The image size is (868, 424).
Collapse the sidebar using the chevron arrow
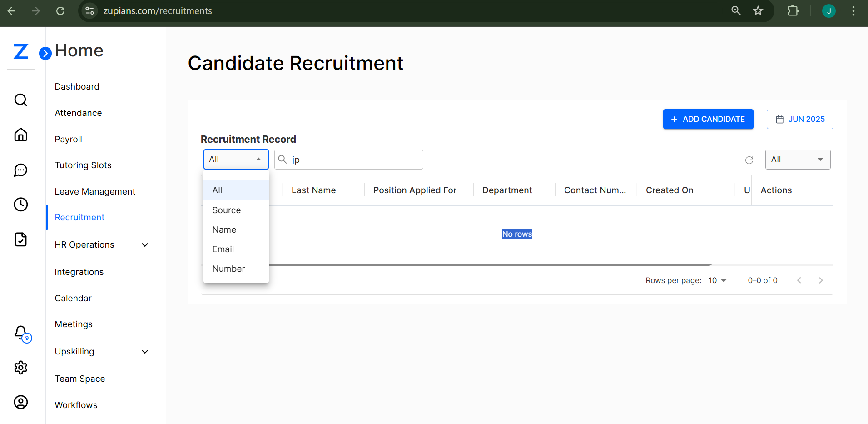pyautogui.click(x=45, y=53)
